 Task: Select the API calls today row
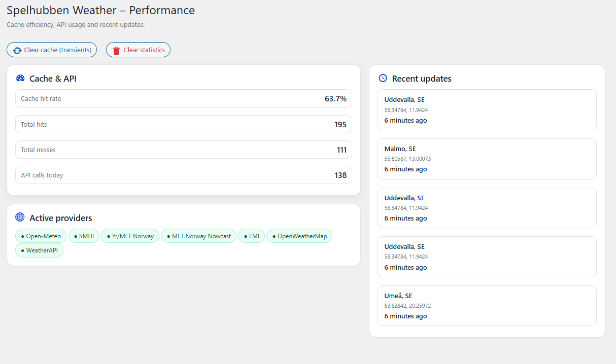pos(183,175)
